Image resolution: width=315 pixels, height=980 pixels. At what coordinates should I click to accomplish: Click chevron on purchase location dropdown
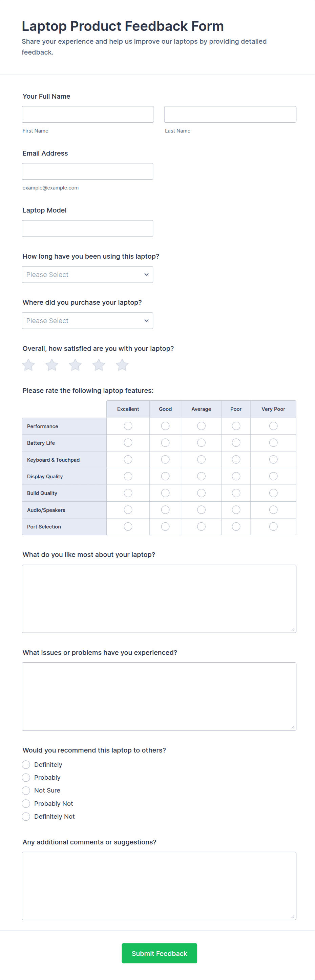pyautogui.click(x=146, y=321)
